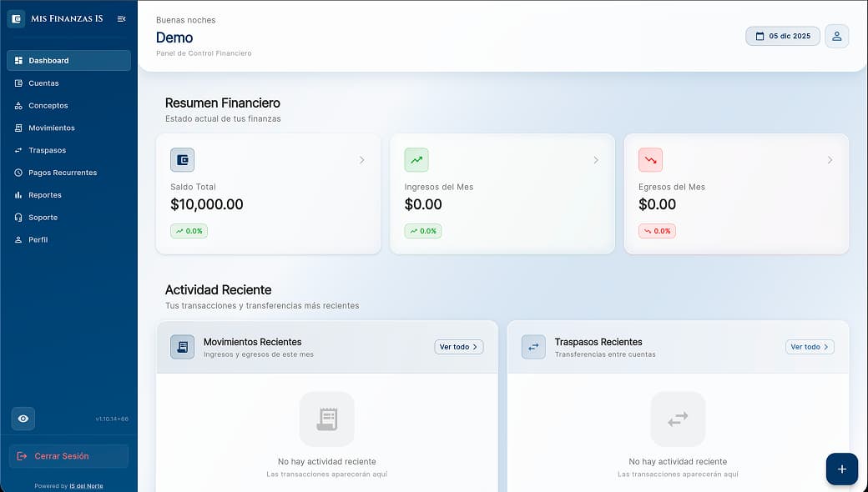
Task: Open the user profile icon in the header
Action: [x=837, y=36]
